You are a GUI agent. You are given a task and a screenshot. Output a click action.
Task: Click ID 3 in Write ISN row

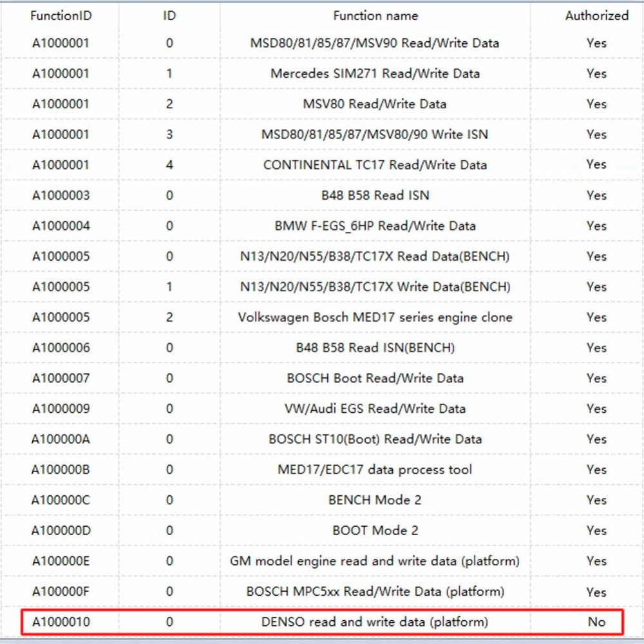[169, 135]
